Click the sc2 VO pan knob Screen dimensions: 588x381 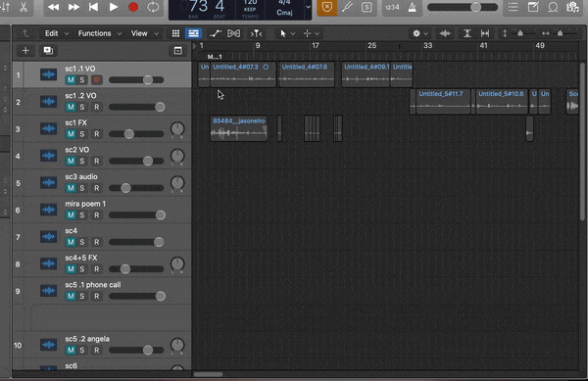click(x=177, y=156)
